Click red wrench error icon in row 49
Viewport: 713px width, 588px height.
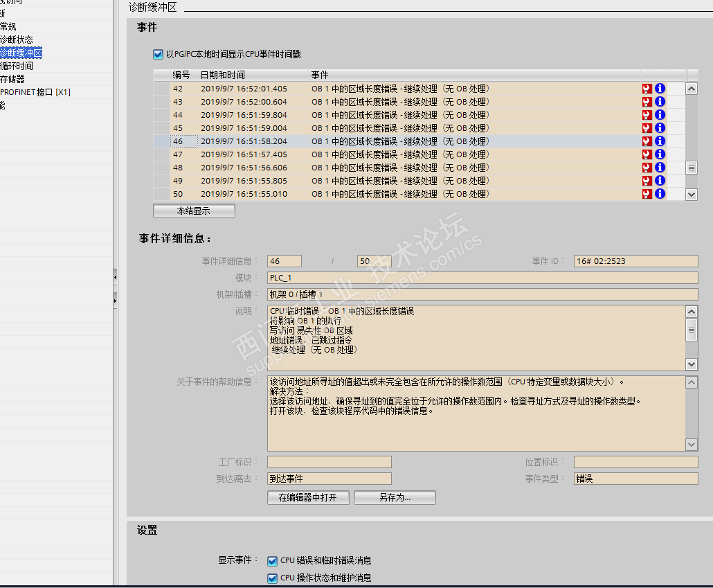click(647, 181)
